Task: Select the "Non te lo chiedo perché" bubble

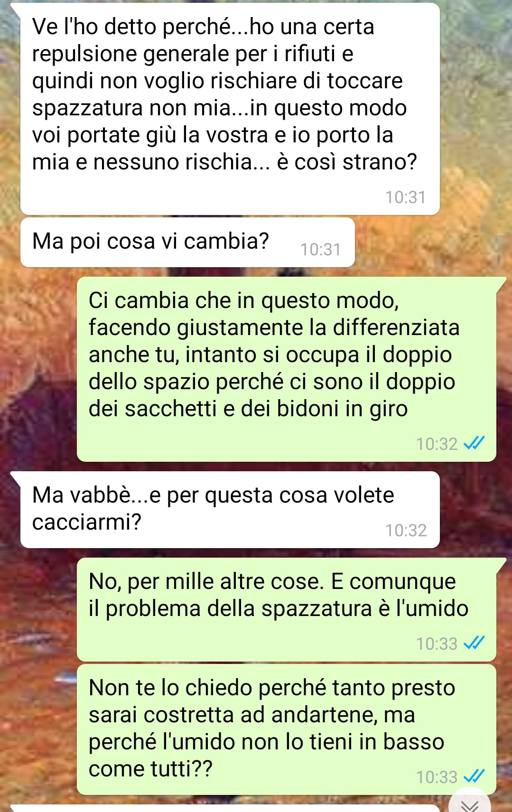Action: (287, 729)
